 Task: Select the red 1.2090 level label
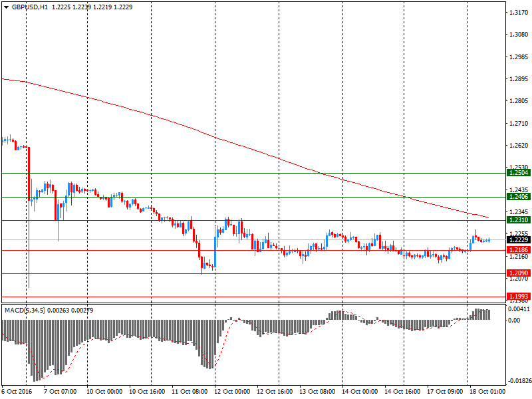[x=519, y=273]
